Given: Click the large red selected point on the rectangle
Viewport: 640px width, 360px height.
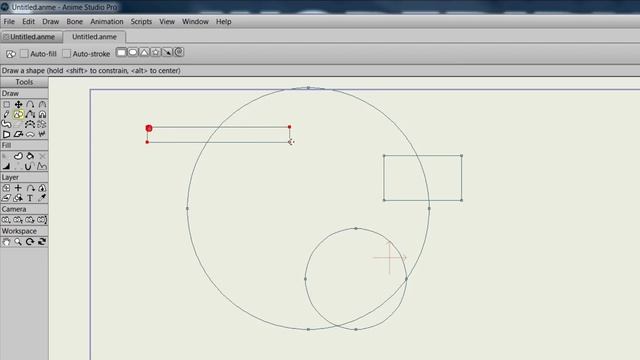Looking at the screenshot, I should pos(149,128).
